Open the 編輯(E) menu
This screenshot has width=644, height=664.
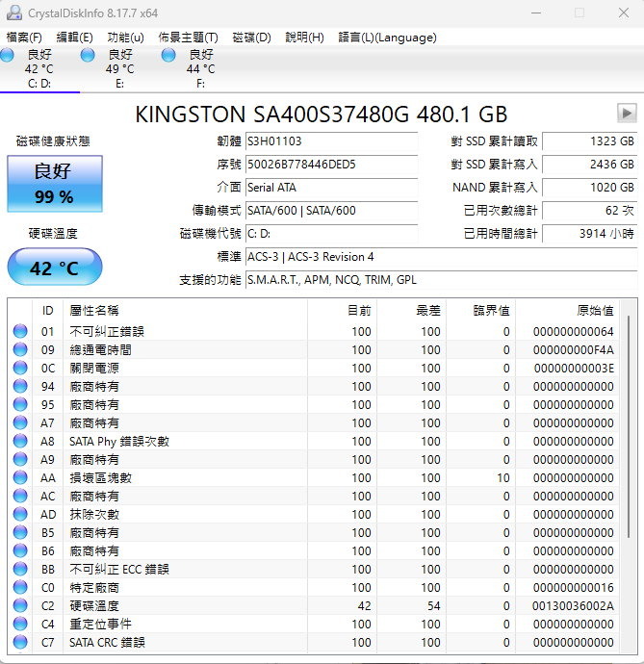pos(74,38)
